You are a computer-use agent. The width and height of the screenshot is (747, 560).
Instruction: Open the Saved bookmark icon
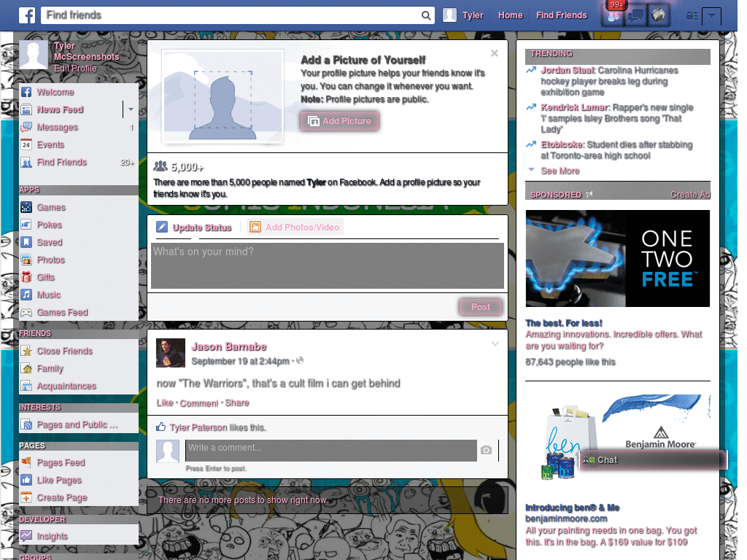[x=26, y=242]
